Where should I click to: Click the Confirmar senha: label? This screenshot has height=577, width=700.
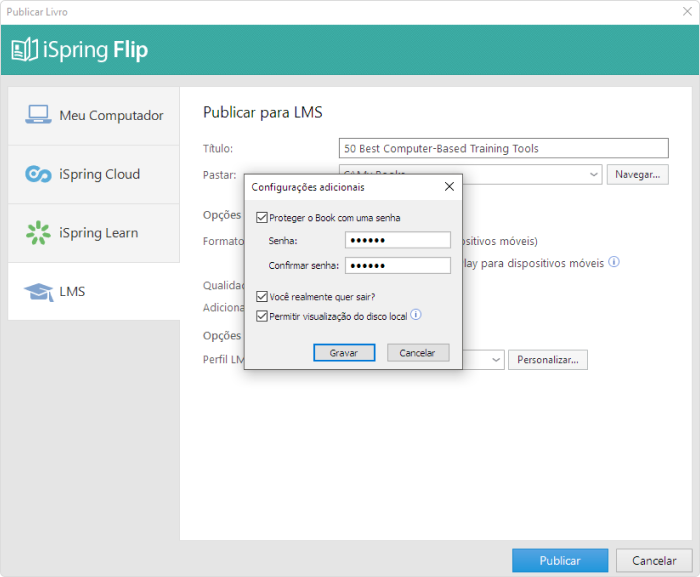(x=304, y=266)
